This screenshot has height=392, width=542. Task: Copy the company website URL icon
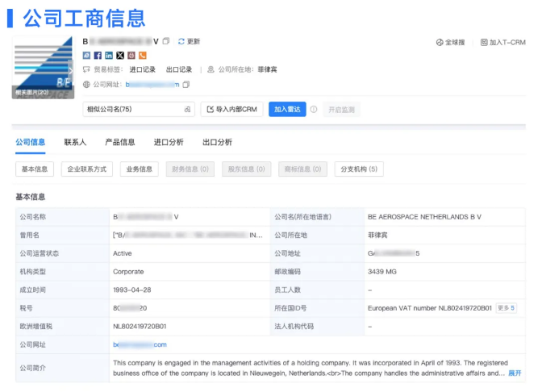click(x=186, y=84)
